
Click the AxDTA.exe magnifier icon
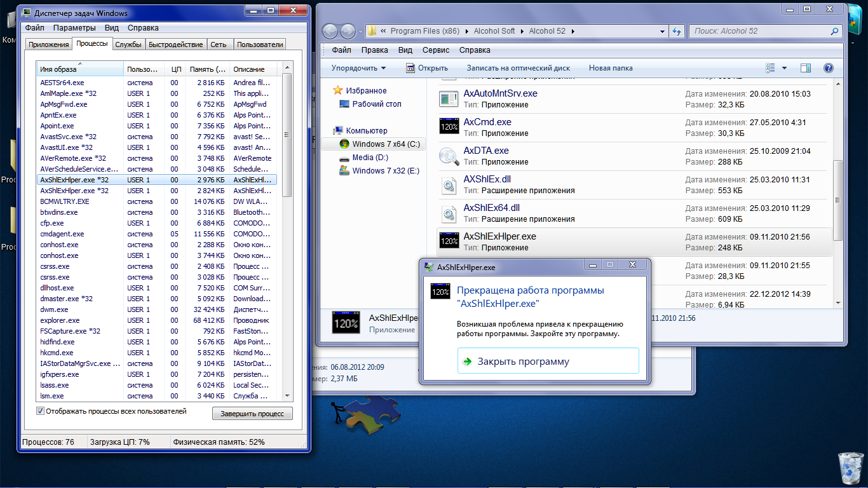click(x=449, y=156)
